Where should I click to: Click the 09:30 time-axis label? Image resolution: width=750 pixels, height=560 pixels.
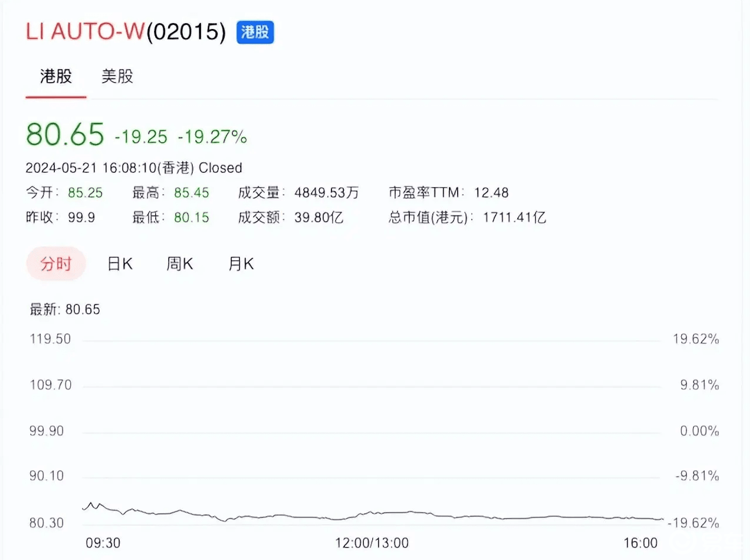click(x=103, y=543)
